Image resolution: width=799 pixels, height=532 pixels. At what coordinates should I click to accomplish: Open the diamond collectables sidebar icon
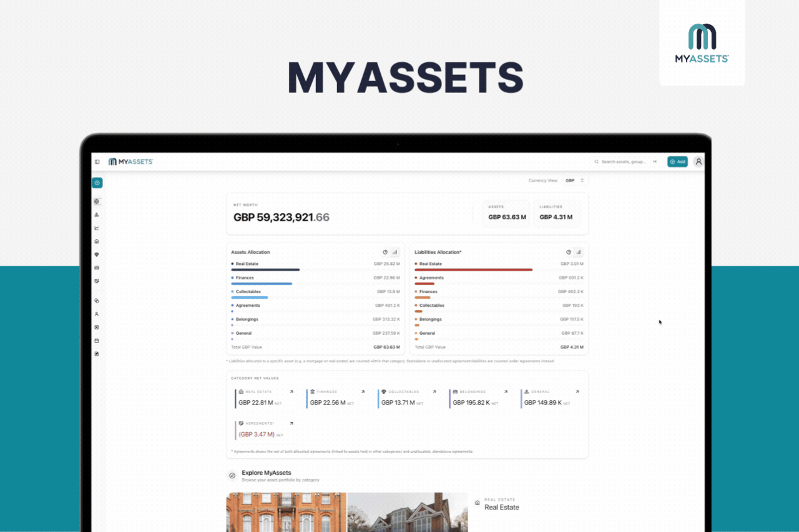(x=97, y=254)
